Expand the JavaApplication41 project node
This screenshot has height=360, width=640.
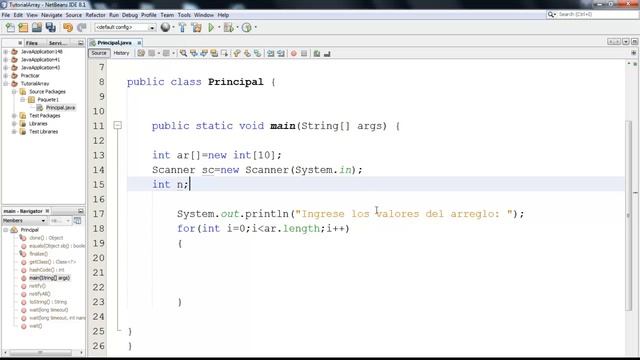click(x=6, y=60)
